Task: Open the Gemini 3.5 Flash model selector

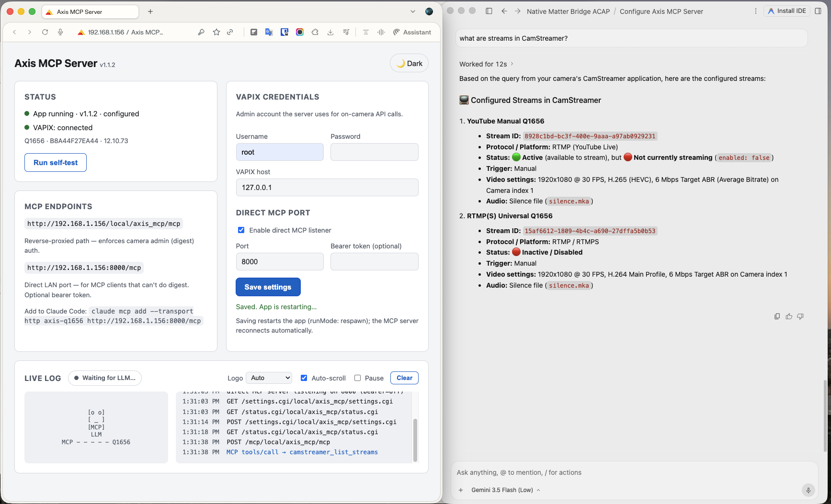Action: point(506,490)
